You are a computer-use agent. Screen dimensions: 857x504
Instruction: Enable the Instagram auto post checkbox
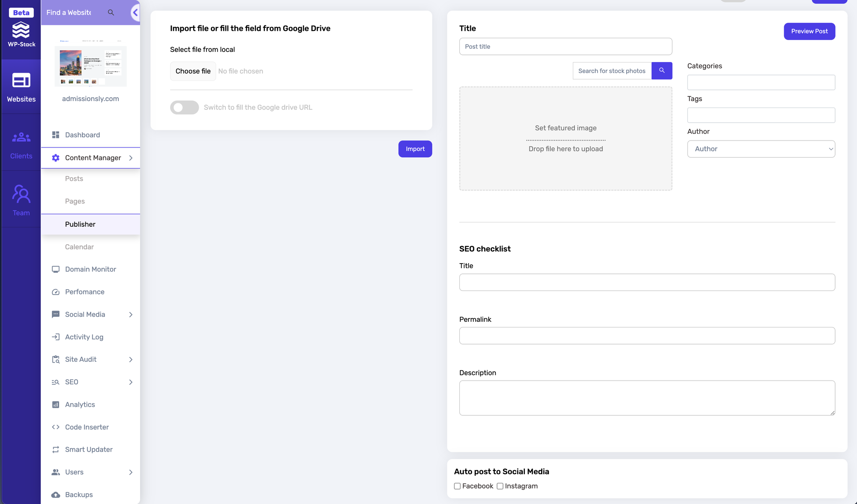(x=500, y=486)
